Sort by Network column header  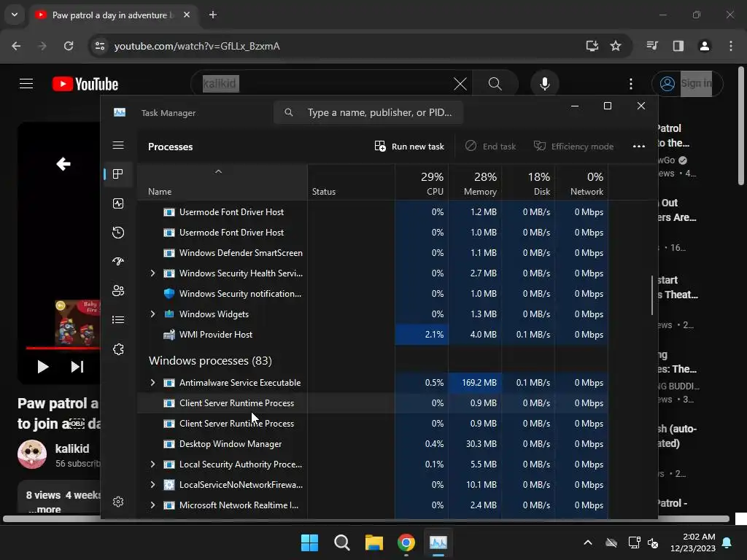(581, 182)
